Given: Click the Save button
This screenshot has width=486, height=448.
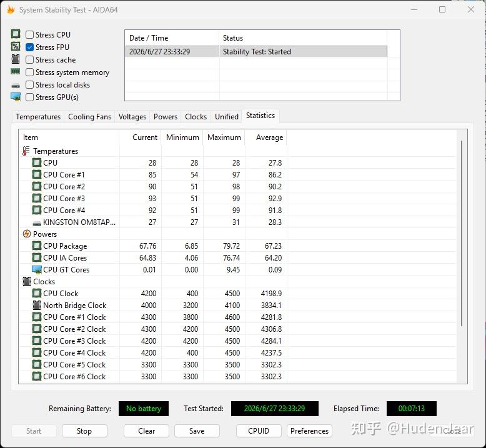Looking at the screenshot, I should coord(197,431).
